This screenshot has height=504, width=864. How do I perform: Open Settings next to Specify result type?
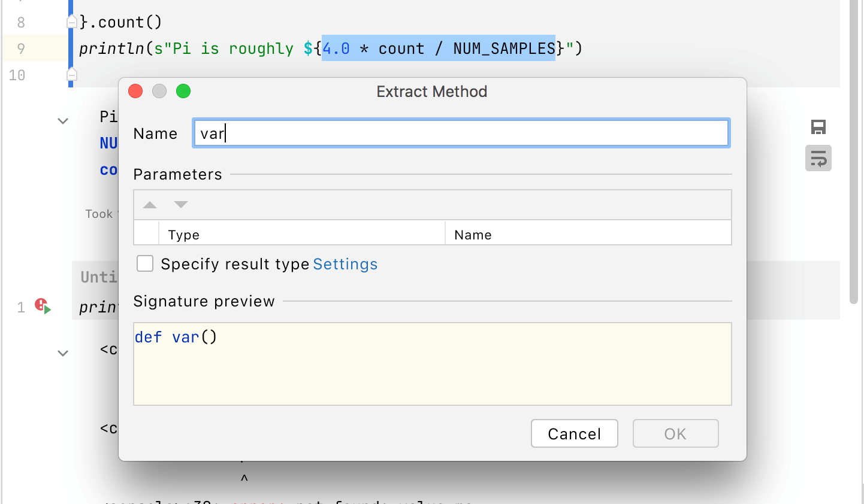[345, 263]
